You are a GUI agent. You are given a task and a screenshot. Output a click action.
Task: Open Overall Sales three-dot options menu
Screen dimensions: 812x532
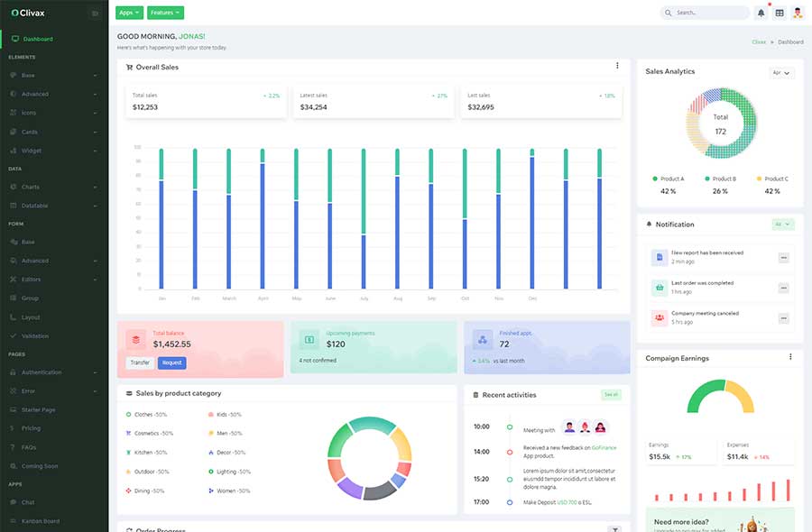tap(617, 66)
